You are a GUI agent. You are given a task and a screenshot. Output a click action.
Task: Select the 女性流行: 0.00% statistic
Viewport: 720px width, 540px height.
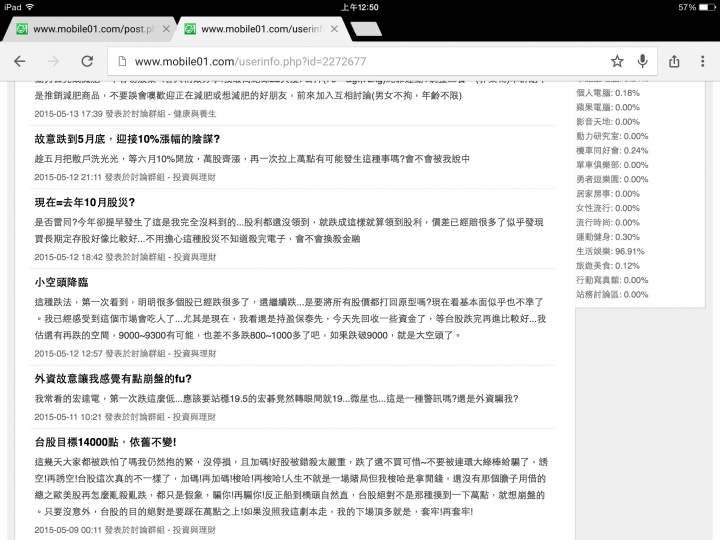pyautogui.click(x=608, y=208)
